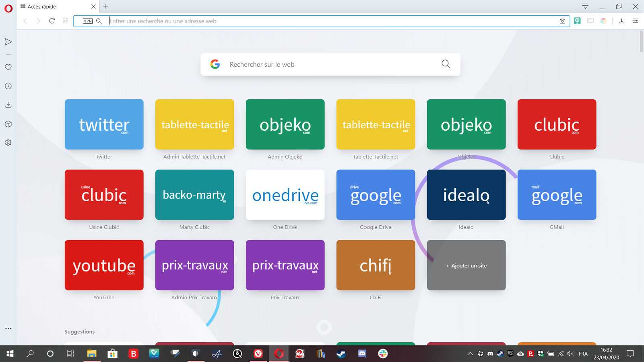Select the Accès rapide tab

(x=52, y=6)
